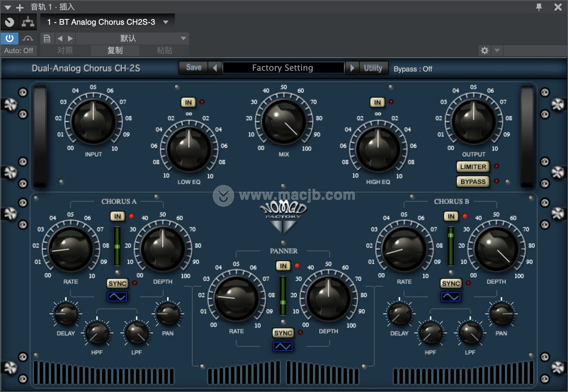Click Auto: Off automation label
Viewport: 568px width, 392px height.
click(19, 51)
